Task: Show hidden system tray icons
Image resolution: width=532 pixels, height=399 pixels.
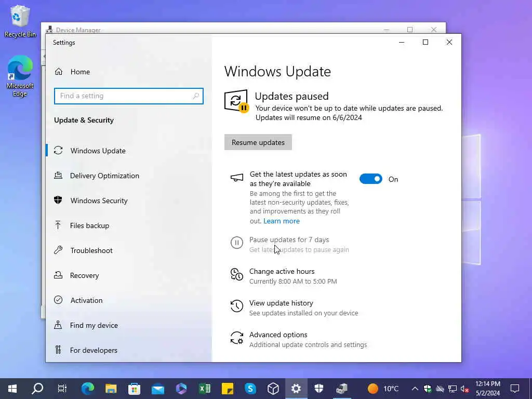Action: [415, 389]
